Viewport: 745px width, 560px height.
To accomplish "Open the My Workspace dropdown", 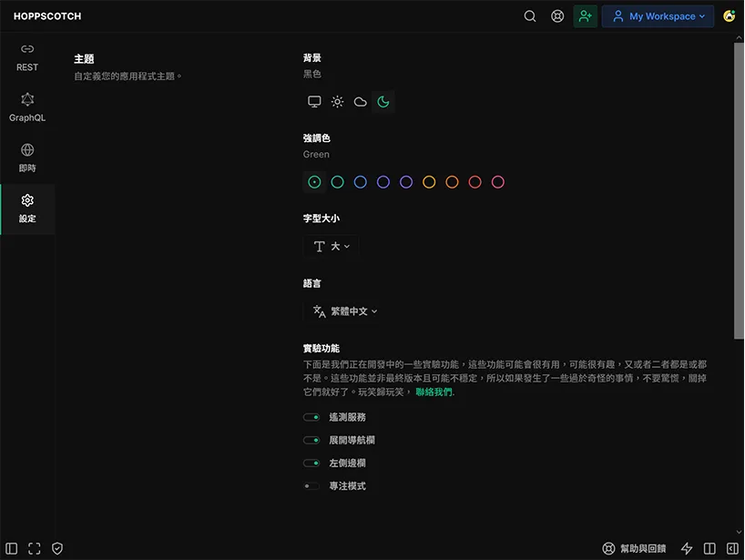I will pyautogui.click(x=658, y=16).
